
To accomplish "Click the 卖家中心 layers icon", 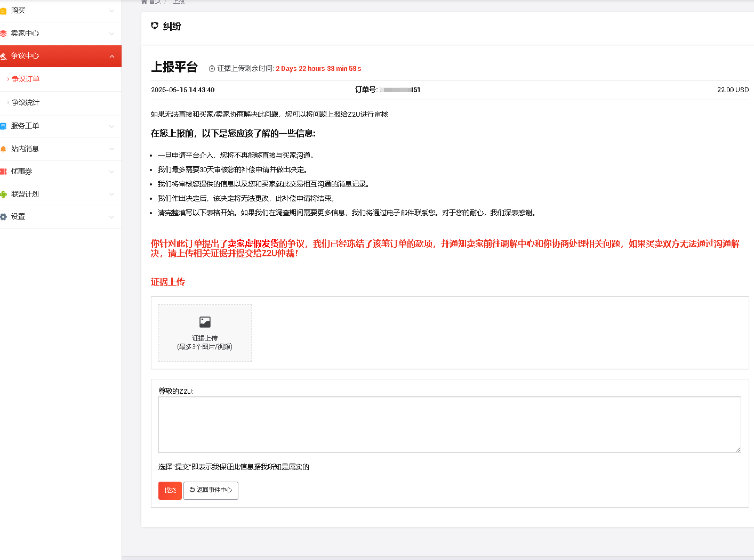I will [x=3, y=34].
